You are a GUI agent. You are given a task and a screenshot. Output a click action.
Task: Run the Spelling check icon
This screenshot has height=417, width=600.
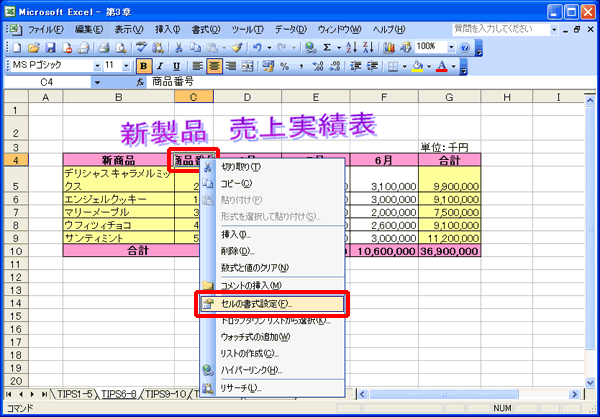click(x=142, y=48)
